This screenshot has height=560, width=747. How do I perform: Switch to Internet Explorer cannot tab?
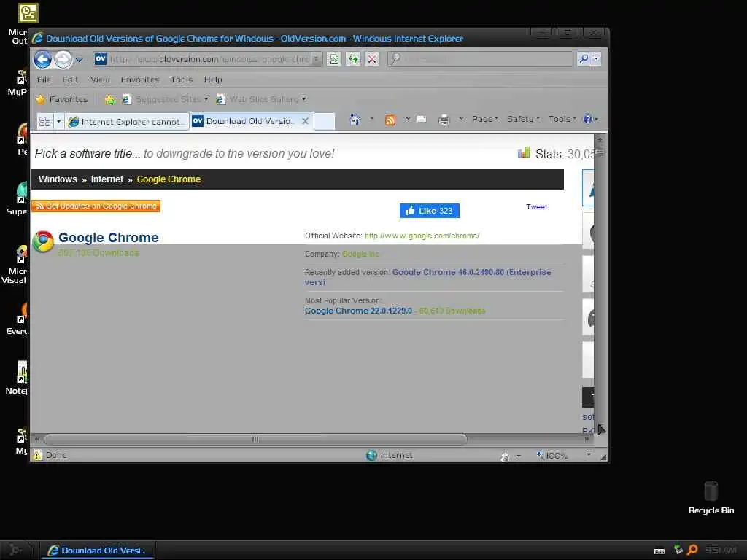(x=127, y=122)
